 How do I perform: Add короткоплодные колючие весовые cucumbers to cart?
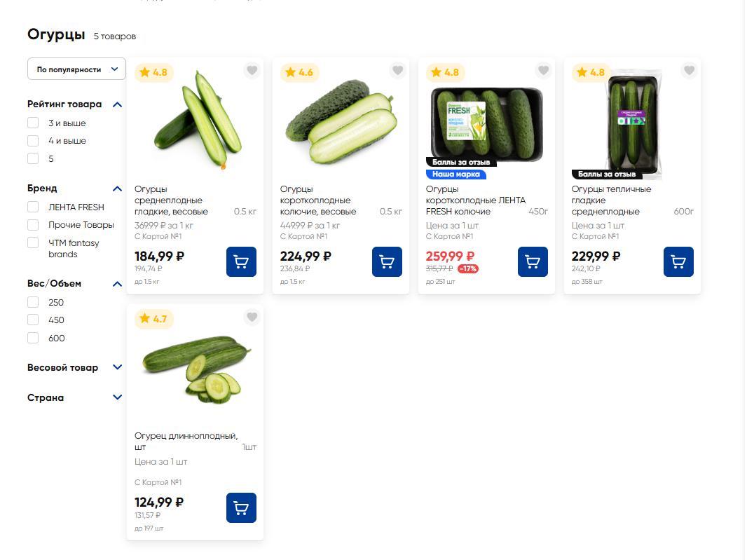(x=387, y=262)
